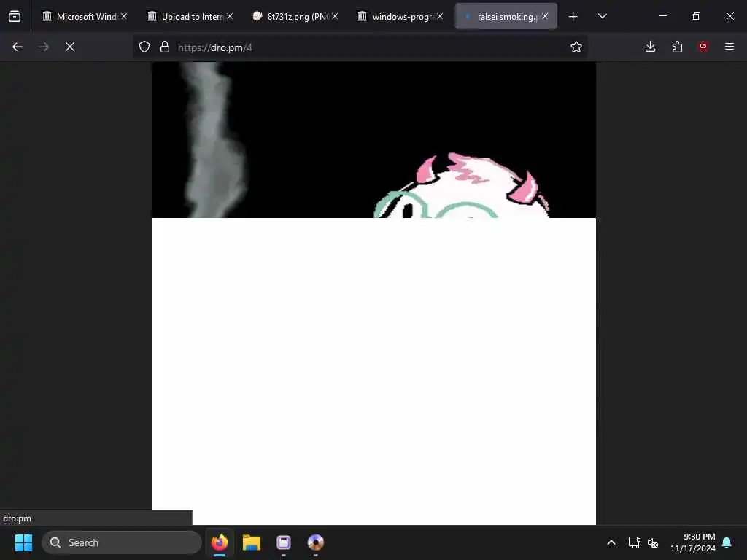Close the Microsoft Wind tab
747x560 pixels.
point(124,16)
